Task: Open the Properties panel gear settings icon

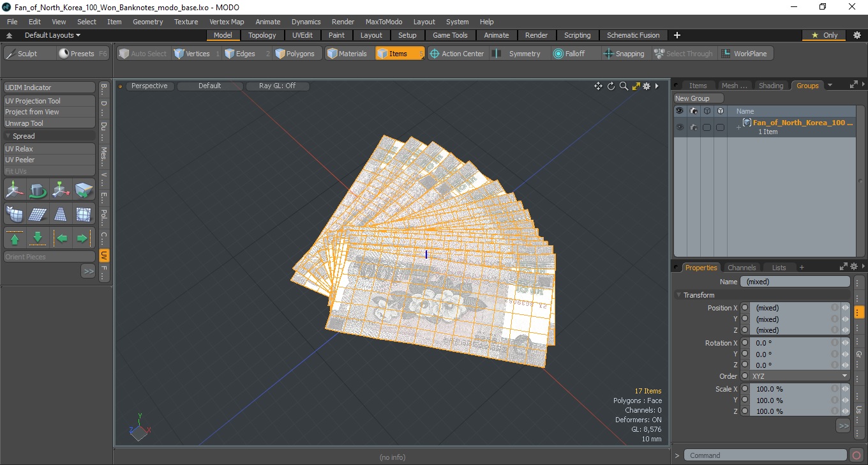Action: (x=853, y=267)
